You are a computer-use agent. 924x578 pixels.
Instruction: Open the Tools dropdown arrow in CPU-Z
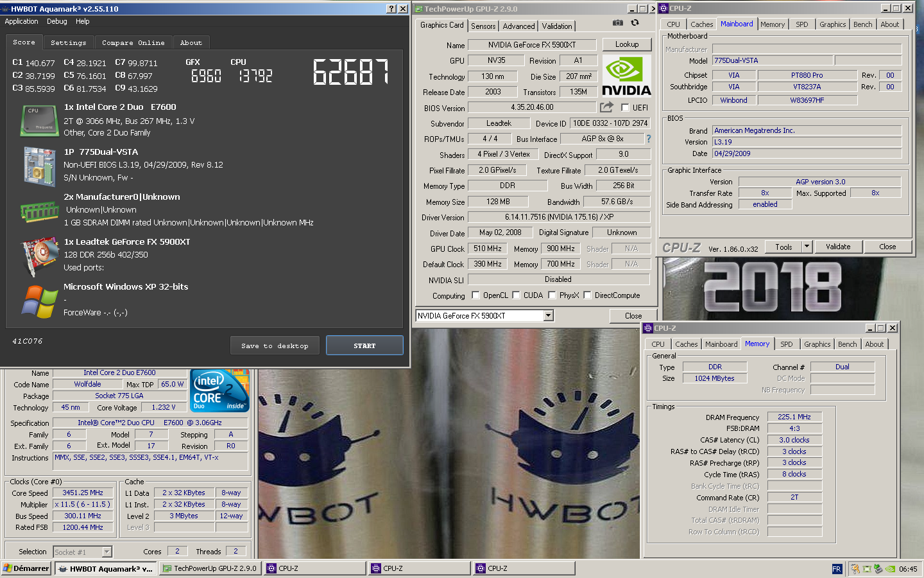pyautogui.click(x=807, y=247)
